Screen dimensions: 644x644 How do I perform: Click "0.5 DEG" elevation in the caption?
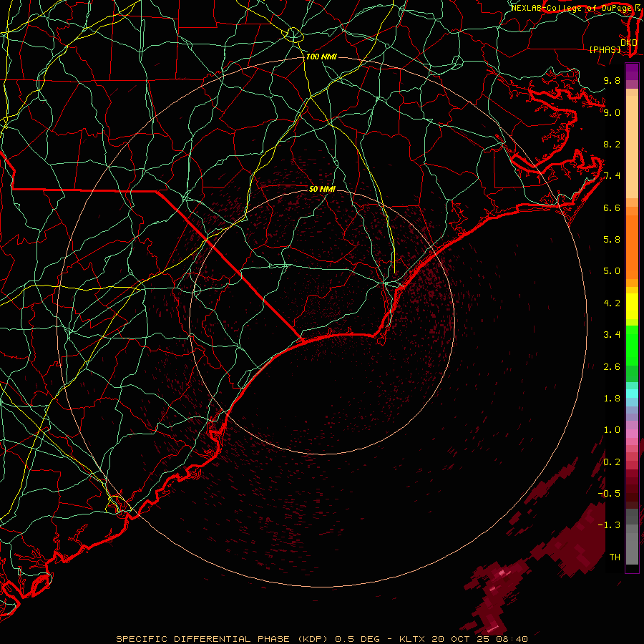coord(358,639)
